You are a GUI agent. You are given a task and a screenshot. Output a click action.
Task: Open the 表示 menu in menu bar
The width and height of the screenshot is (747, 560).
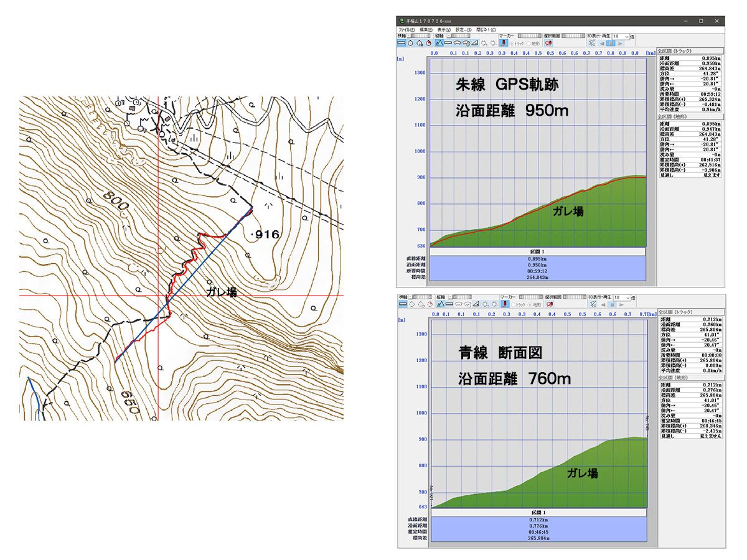[x=444, y=29]
